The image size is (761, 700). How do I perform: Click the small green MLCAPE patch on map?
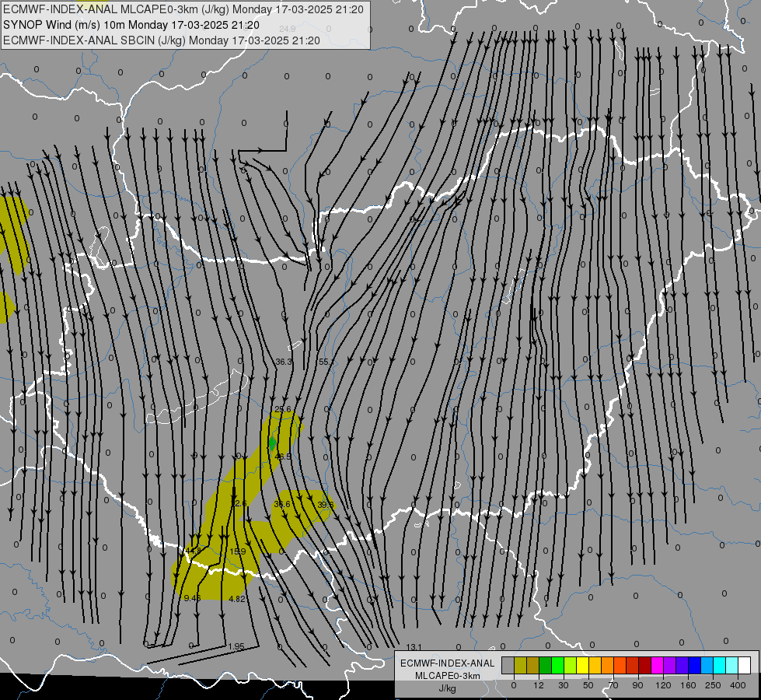pos(272,443)
